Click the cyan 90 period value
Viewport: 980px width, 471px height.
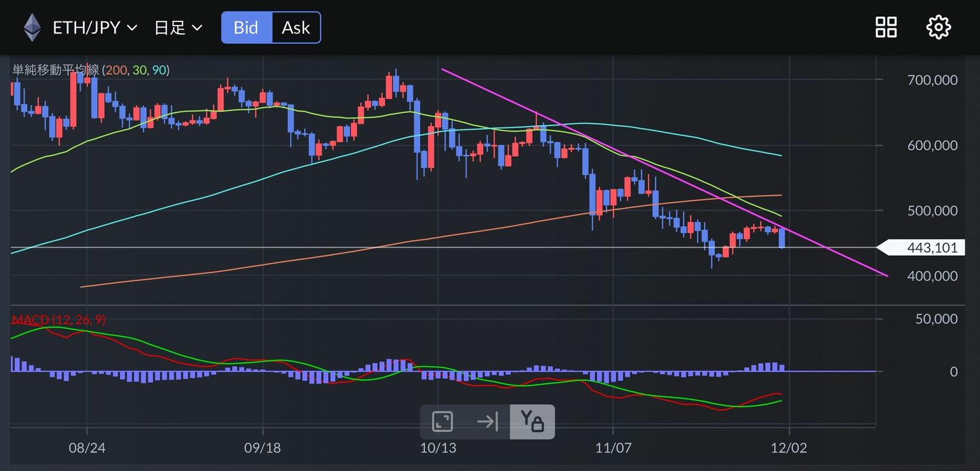[159, 70]
